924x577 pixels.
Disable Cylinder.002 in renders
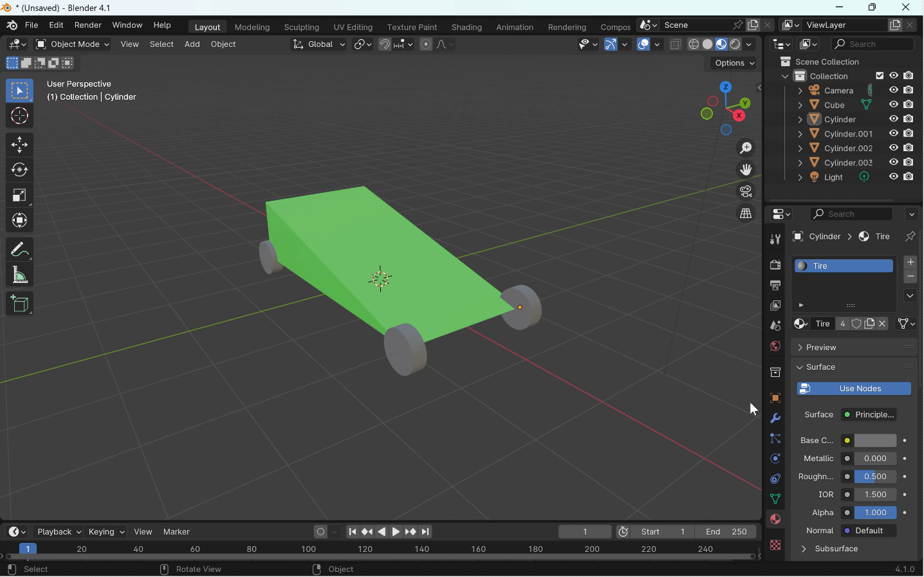pos(909,148)
